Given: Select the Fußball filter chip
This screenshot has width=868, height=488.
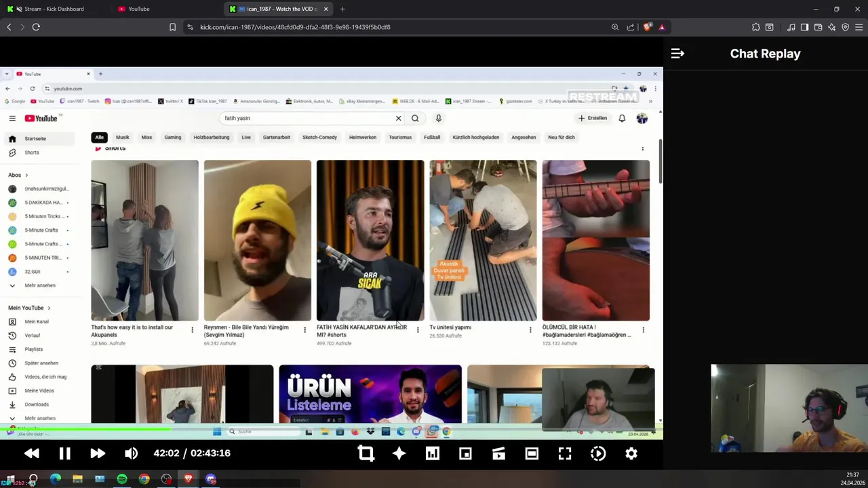Looking at the screenshot, I should [432, 137].
